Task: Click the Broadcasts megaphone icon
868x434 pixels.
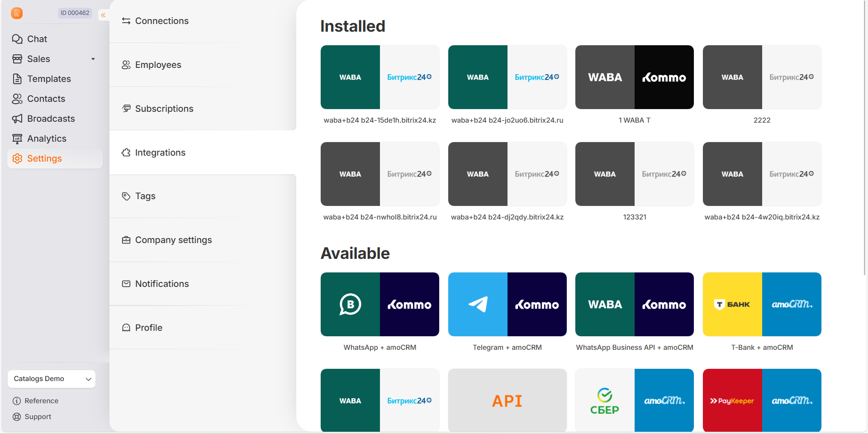Action: point(17,119)
